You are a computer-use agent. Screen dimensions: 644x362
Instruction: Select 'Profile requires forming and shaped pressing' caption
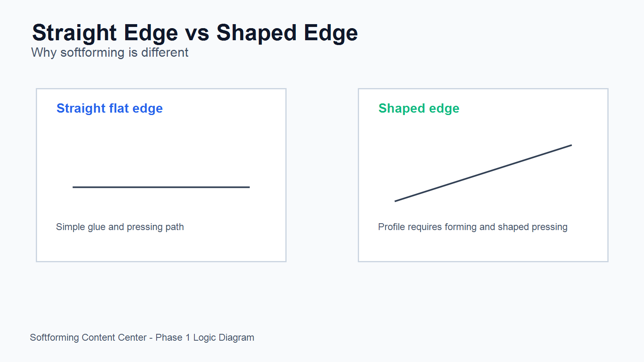[x=473, y=227]
